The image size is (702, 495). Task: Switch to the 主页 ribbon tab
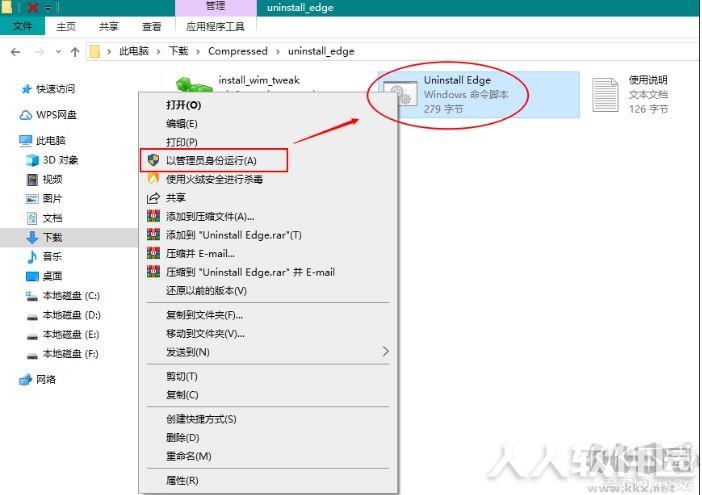pos(66,26)
